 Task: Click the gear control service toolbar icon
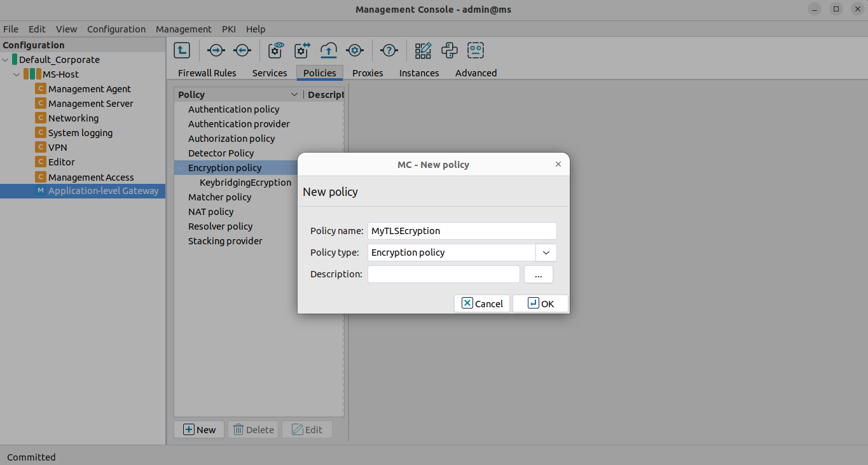[354, 50]
